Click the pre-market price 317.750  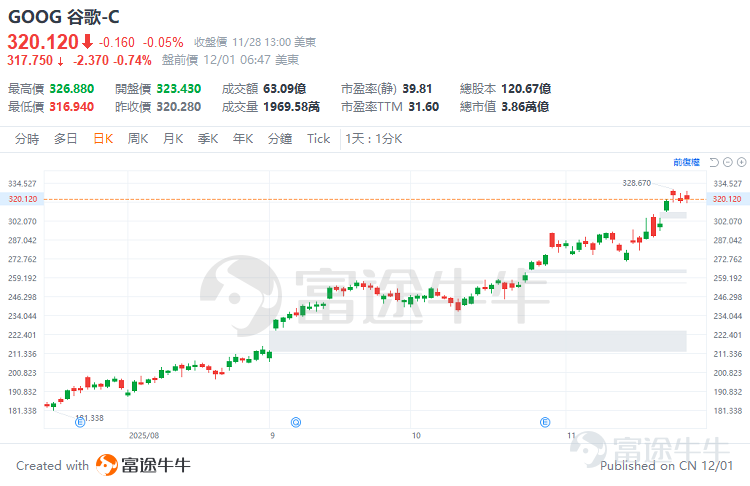(x=30, y=60)
